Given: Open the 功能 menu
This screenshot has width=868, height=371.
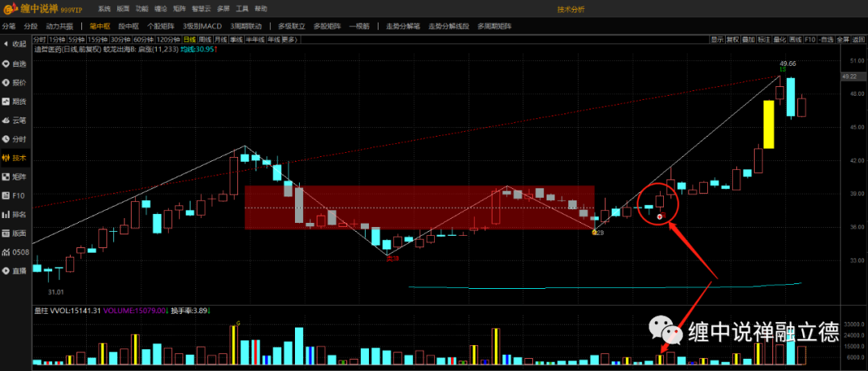Looking at the screenshot, I should point(141,10).
